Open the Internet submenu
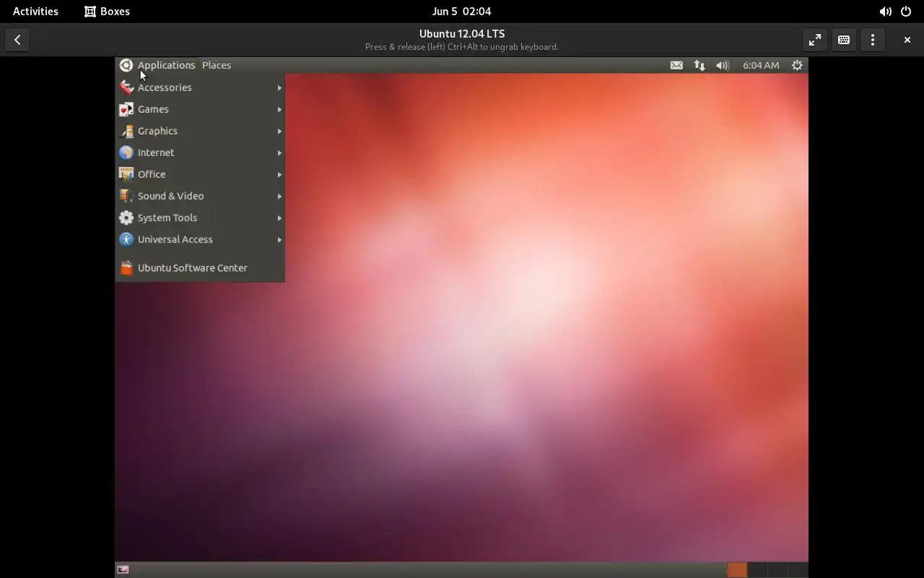This screenshot has width=924, height=578. click(x=200, y=152)
